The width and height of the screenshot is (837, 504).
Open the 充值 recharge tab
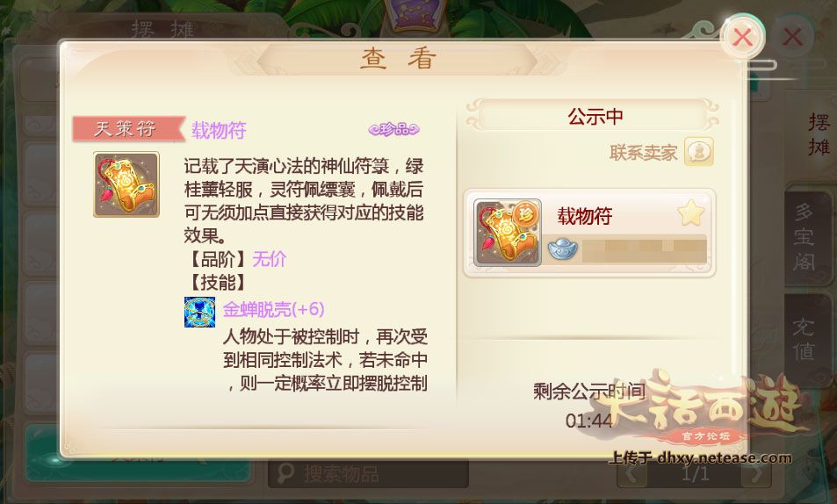click(x=804, y=339)
